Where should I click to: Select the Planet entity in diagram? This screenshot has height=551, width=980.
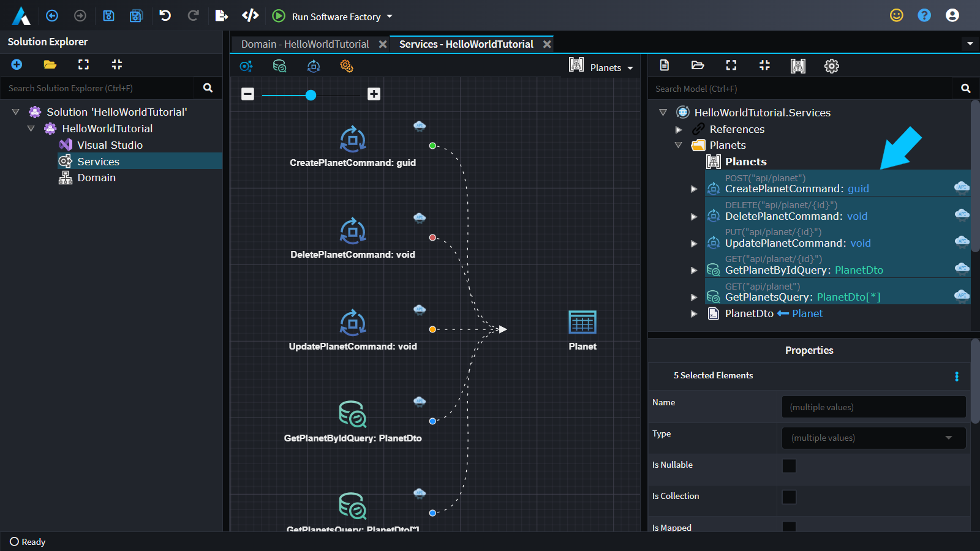point(582,331)
